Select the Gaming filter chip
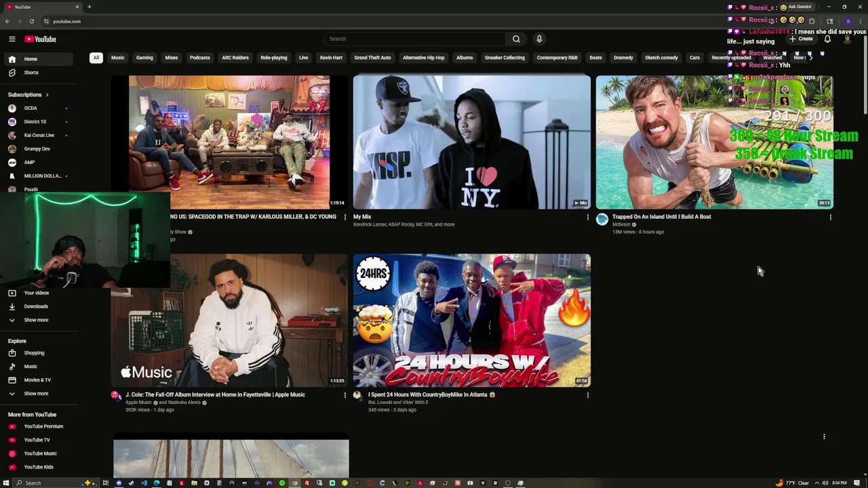This screenshot has width=868, height=488. point(144,58)
